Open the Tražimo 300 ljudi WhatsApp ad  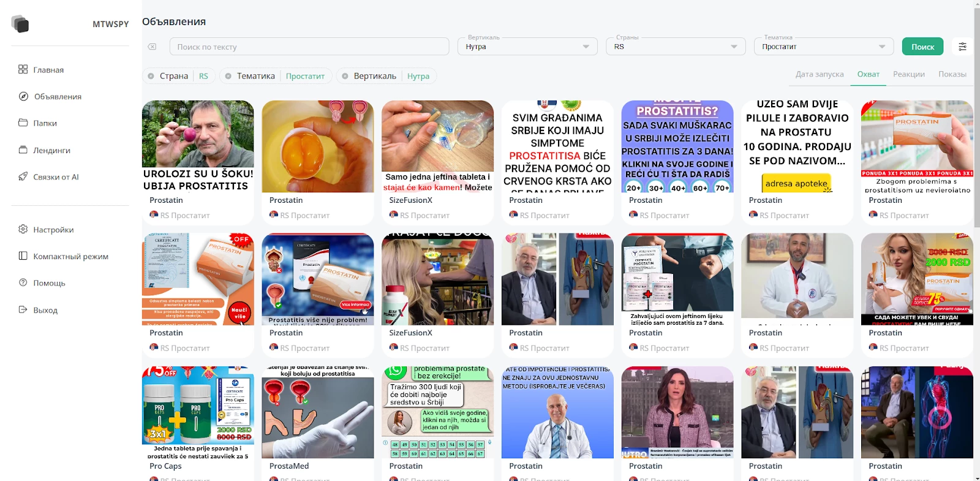[x=437, y=412]
